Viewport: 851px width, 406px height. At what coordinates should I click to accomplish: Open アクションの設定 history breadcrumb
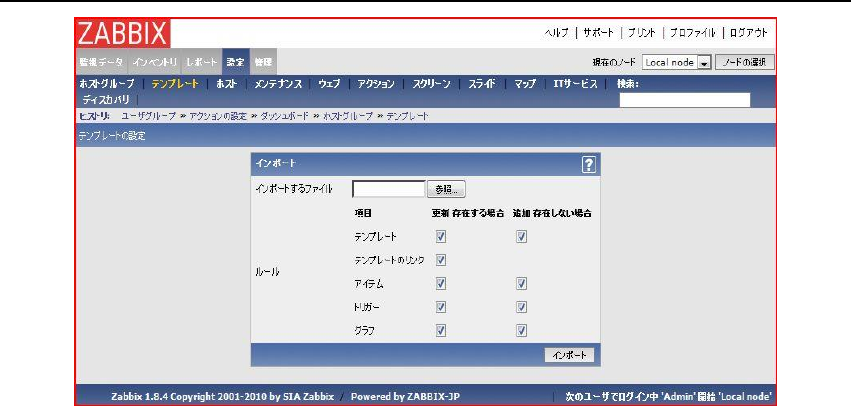pyautogui.click(x=218, y=116)
